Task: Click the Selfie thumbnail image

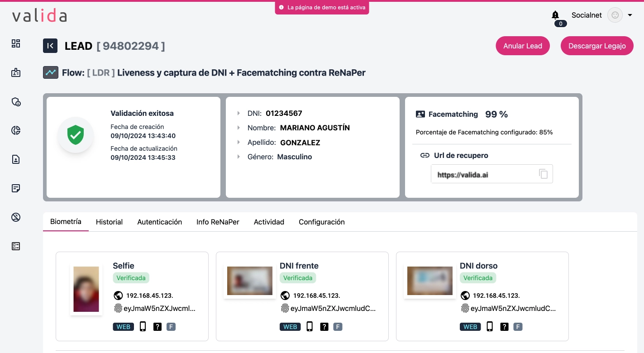Action: pyautogui.click(x=86, y=289)
